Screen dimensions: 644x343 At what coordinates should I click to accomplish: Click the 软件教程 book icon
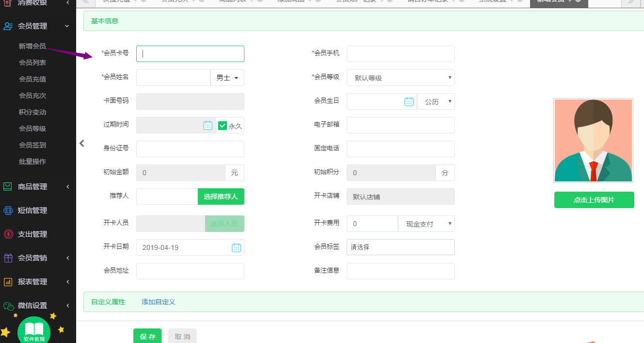pos(34,331)
